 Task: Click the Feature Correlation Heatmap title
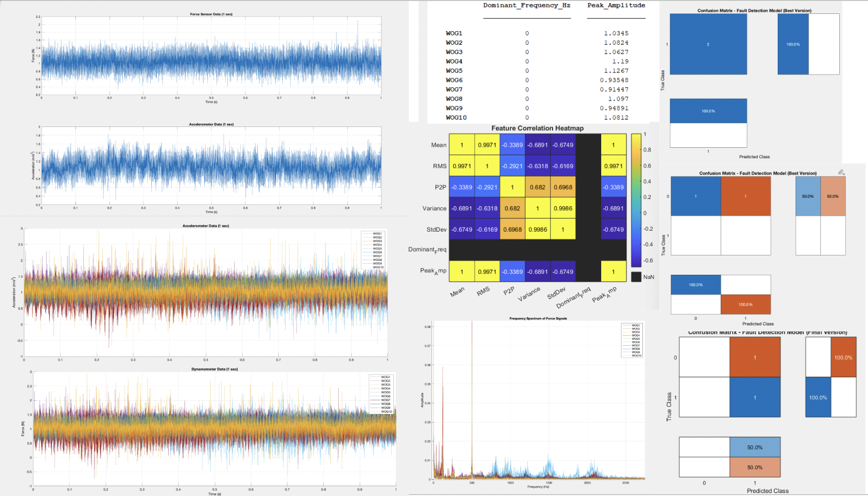(x=537, y=128)
